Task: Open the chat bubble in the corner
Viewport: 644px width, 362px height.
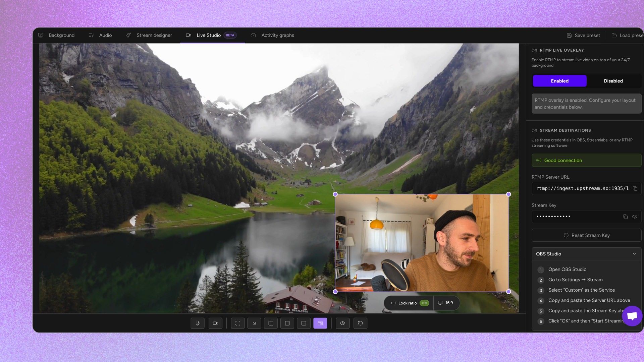Action: [632, 315]
